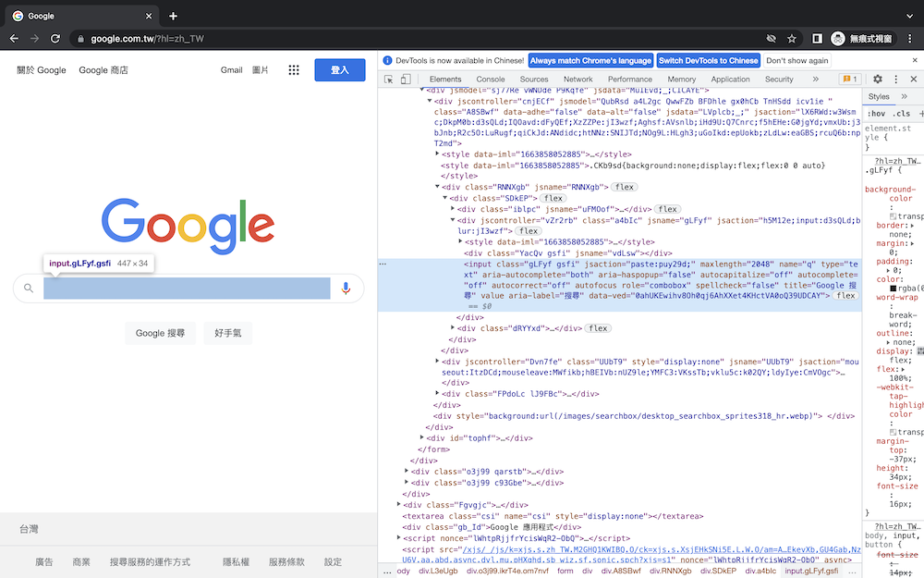Close the DevTools panel
This screenshot has width=924, height=578.
(914, 79)
